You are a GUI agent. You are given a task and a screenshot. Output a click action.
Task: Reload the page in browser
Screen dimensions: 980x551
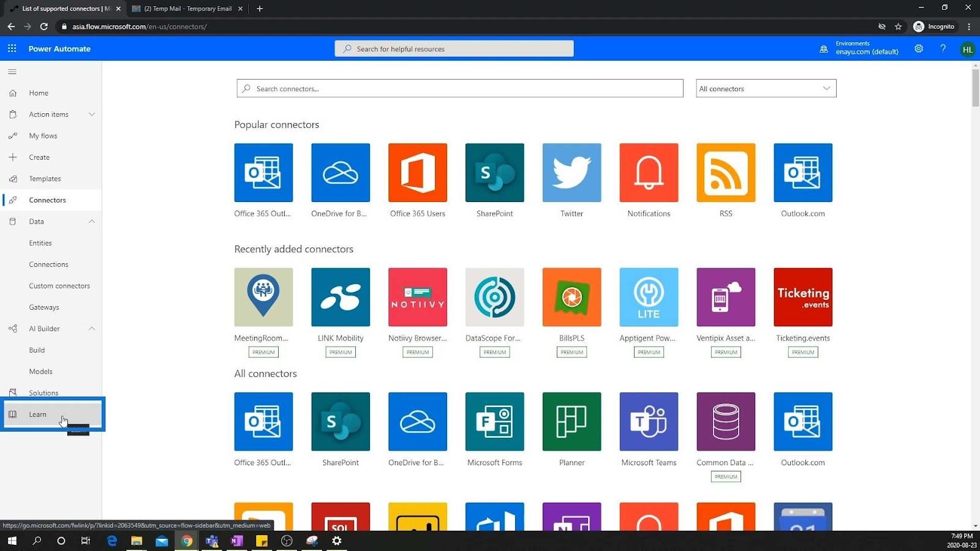point(44,26)
